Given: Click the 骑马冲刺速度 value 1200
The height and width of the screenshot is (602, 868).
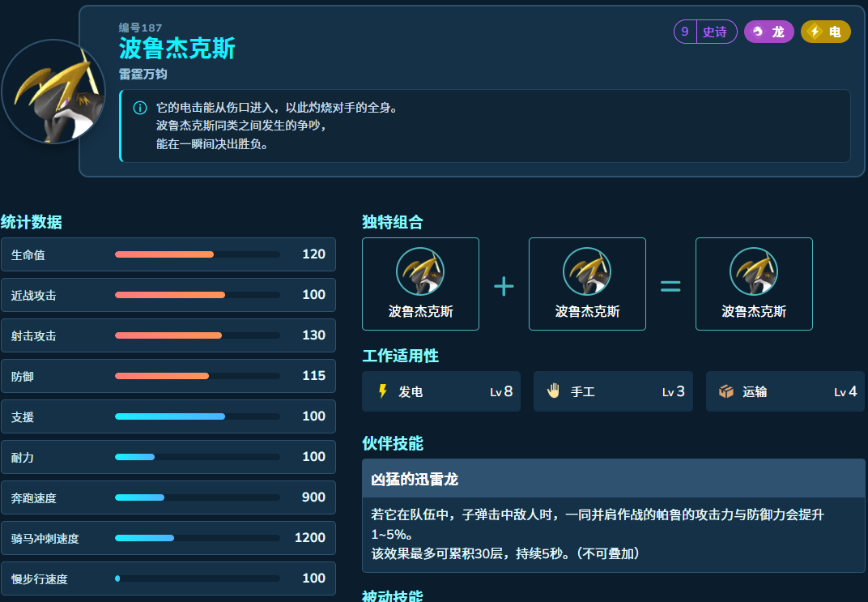Looking at the screenshot, I should tap(310, 537).
